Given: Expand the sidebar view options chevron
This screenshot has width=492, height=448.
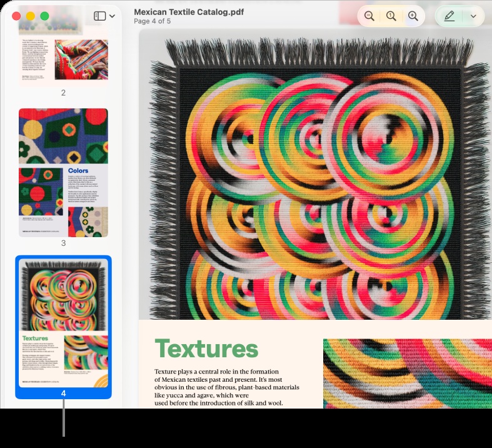Looking at the screenshot, I should [112, 16].
